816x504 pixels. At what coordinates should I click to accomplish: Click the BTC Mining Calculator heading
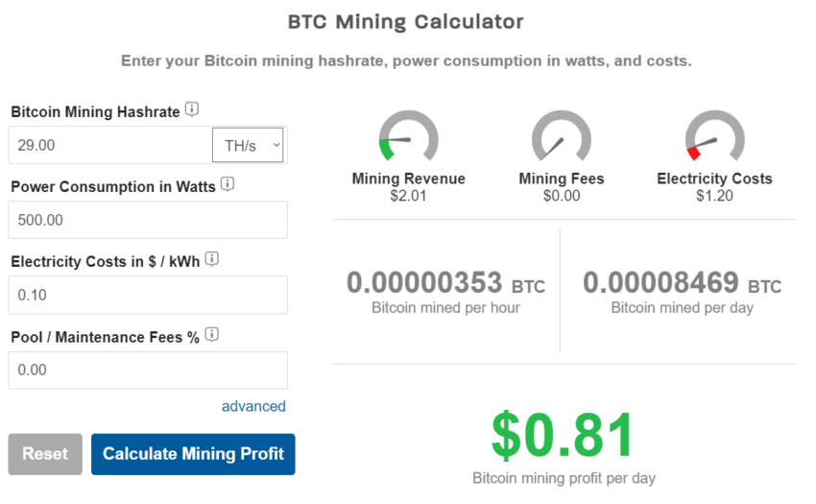(406, 22)
